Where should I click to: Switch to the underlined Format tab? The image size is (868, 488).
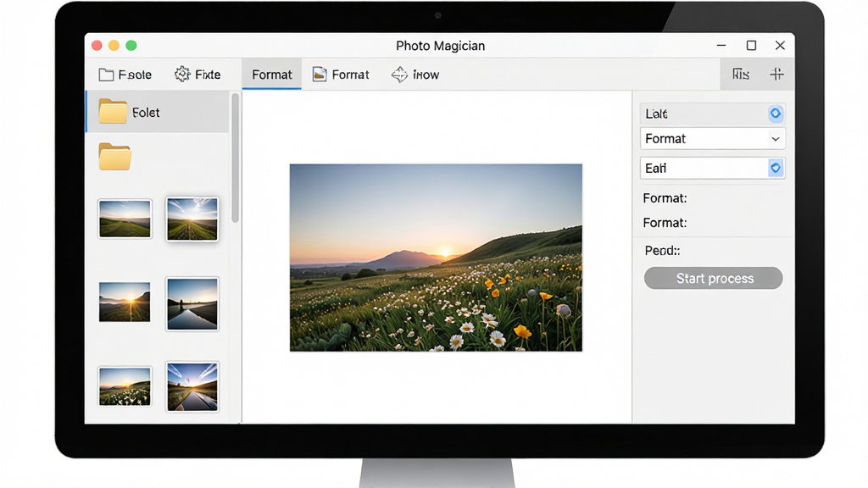tap(272, 75)
